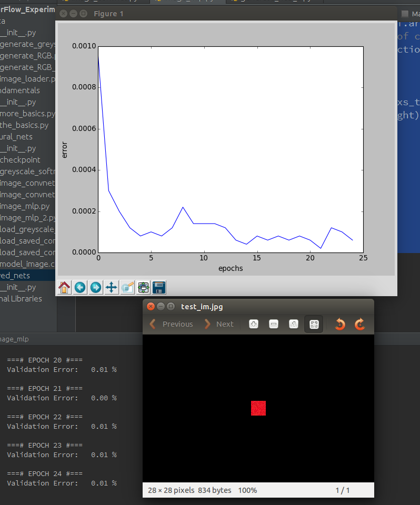Click the image_mlp run tab

[14, 339]
